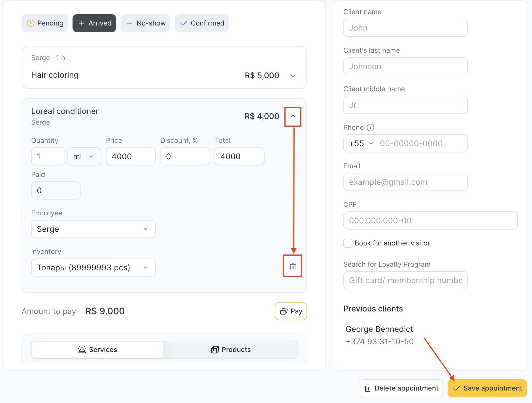Switch to the Products tab

[231, 349]
